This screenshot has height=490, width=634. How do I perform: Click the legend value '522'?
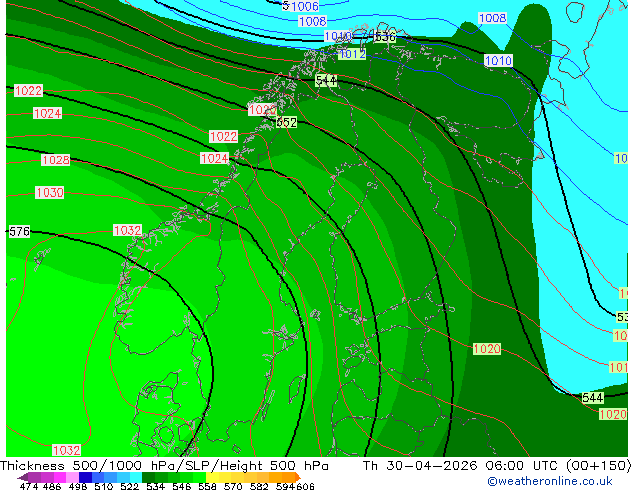pyautogui.click(x=129, y=486)
